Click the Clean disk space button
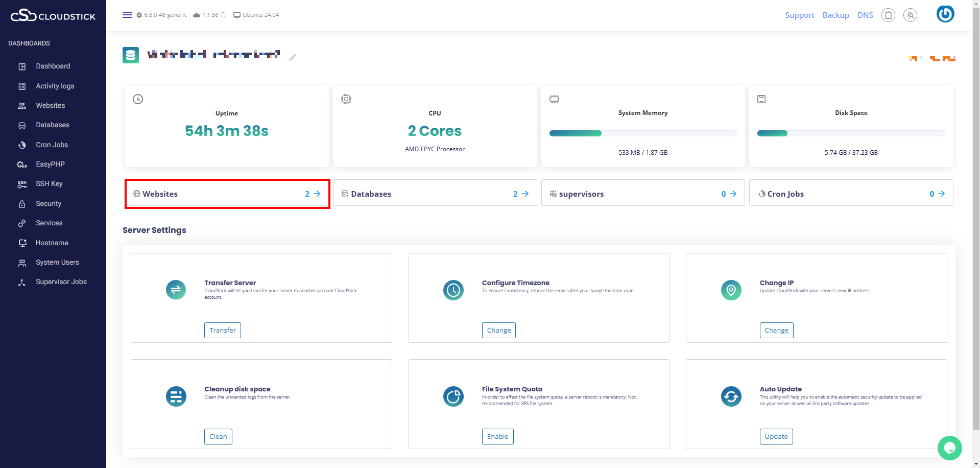This screenshot has height=468, width=980. (218, 436)
